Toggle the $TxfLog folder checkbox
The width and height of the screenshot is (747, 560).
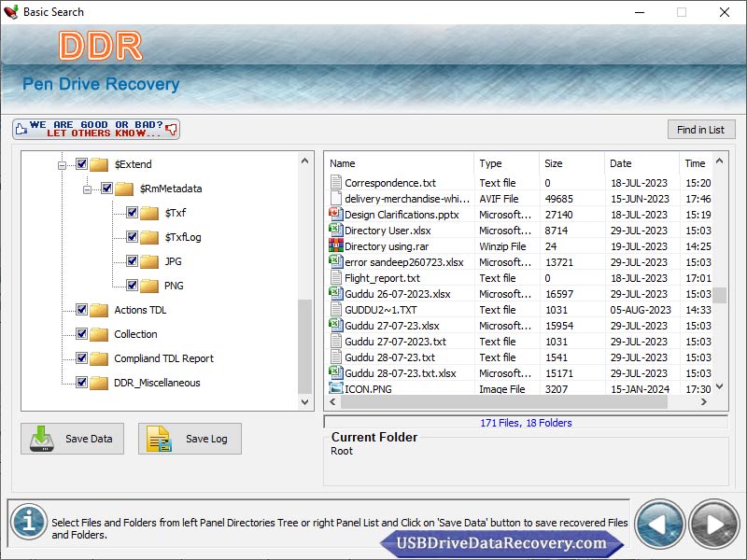pos(132,237)
